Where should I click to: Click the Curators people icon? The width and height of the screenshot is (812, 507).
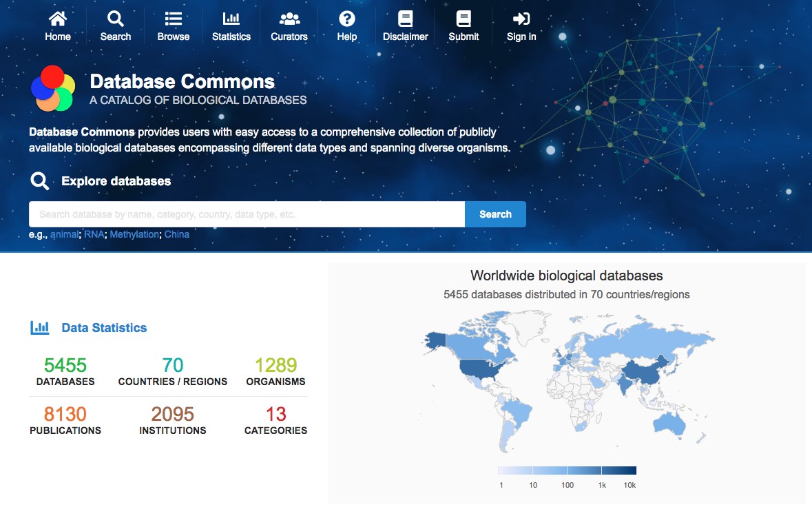pyautogui.click(x=289, y=19)
